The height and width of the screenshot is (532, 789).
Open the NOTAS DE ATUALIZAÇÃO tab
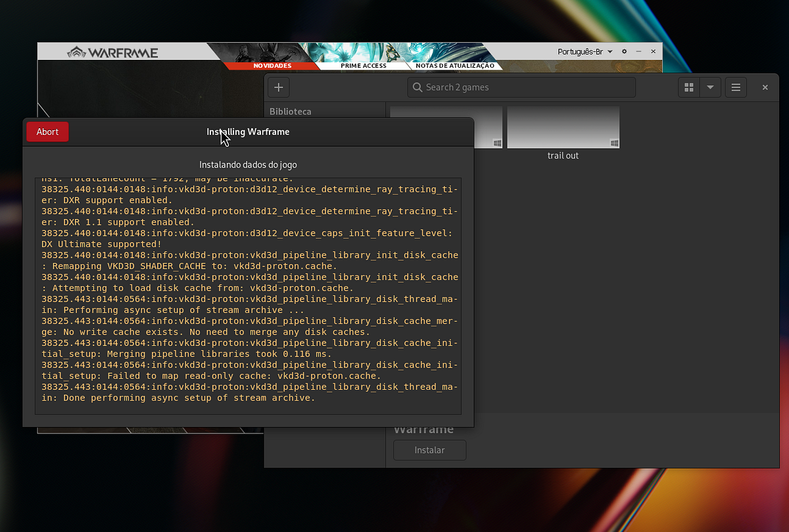point(456,66)
